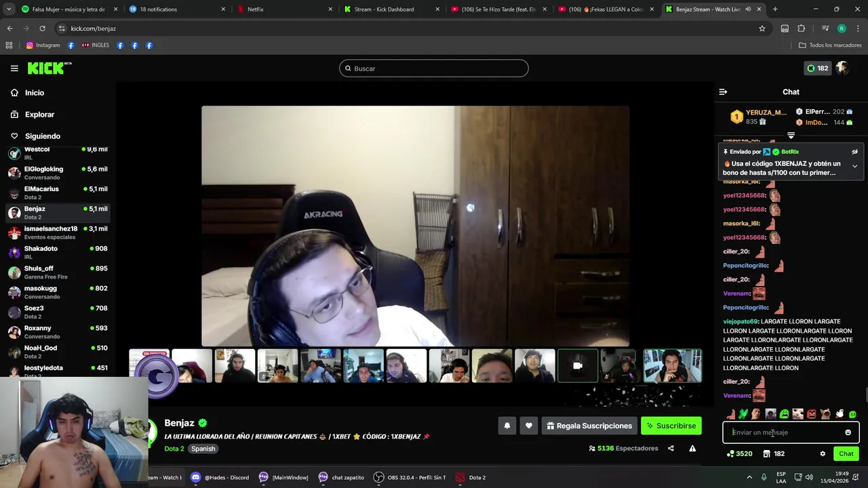This screenshot has height=488, width=868.
Task: Open the Soez3 channel
Action: [x=58, y=312]
